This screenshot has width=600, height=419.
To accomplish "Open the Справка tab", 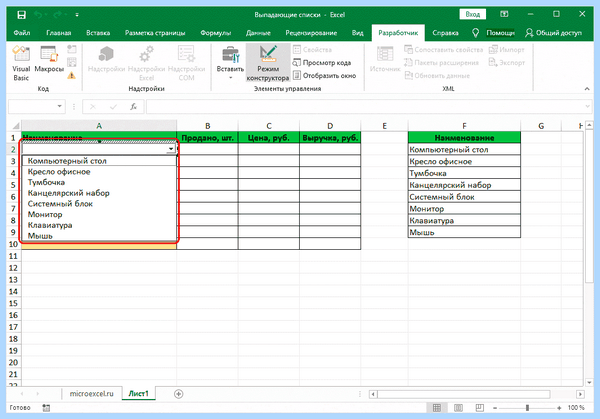I will coord(445,33).
